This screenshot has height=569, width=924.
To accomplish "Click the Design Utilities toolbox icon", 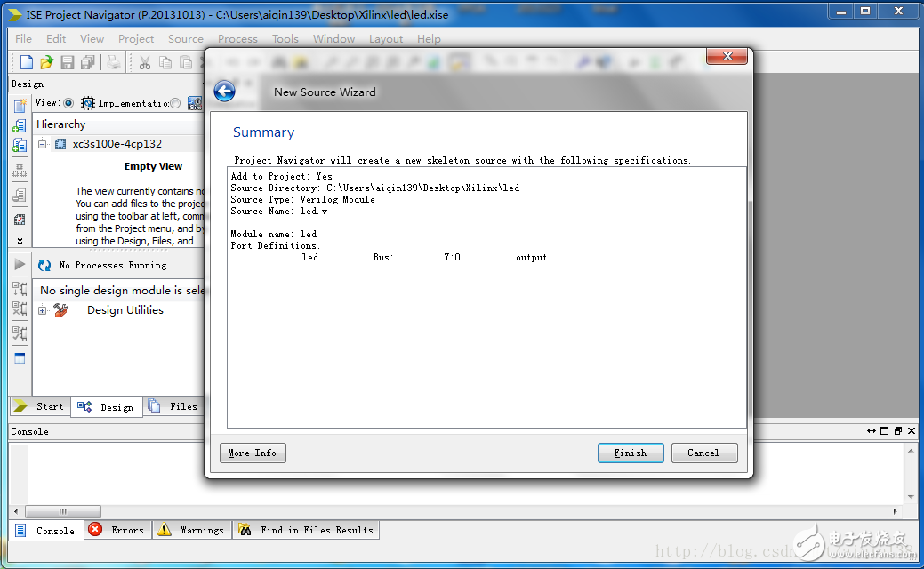I will pos(60,309).
